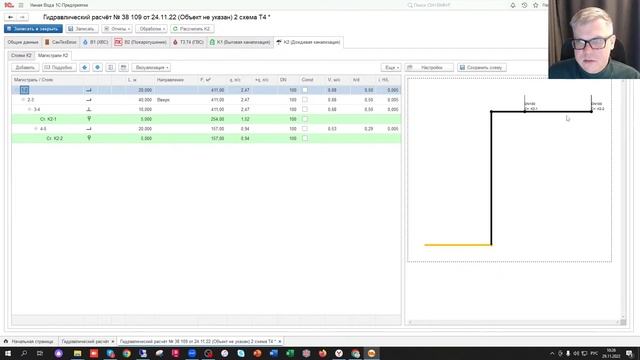The image size is (640, 360).
Task: Close the Гидравлический расчёт bottom tab
Action: coord(113,341)
